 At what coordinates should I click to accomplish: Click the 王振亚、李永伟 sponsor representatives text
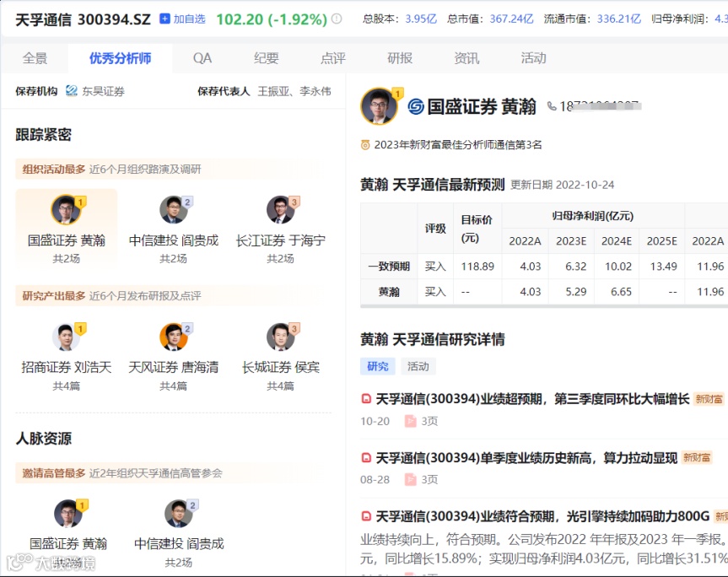(x=294, y=91)
